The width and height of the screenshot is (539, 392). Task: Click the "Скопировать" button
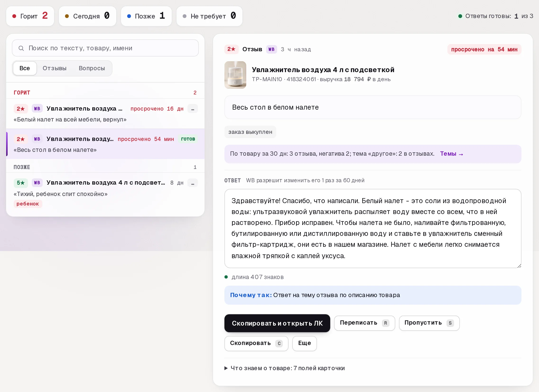coord(256,343)
